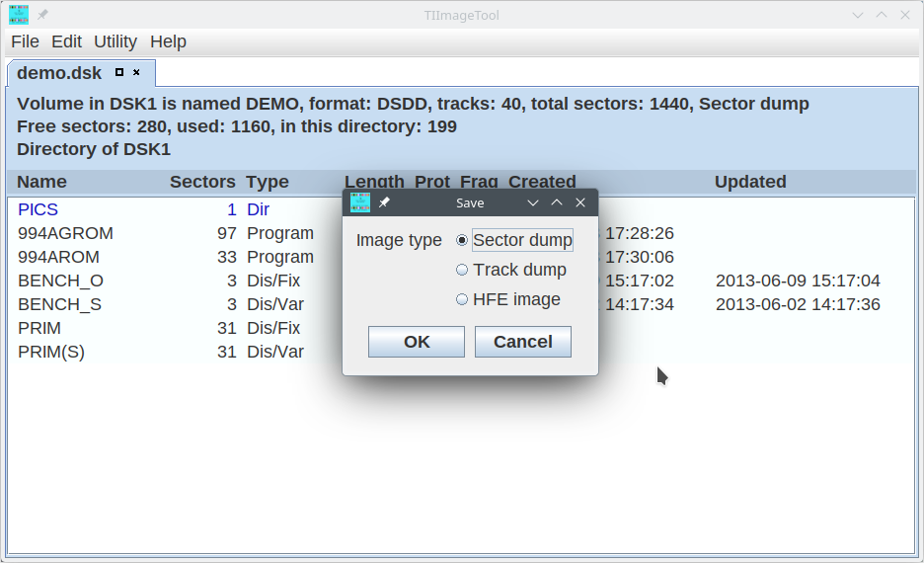Close the Save dialog window

(580, 202)
